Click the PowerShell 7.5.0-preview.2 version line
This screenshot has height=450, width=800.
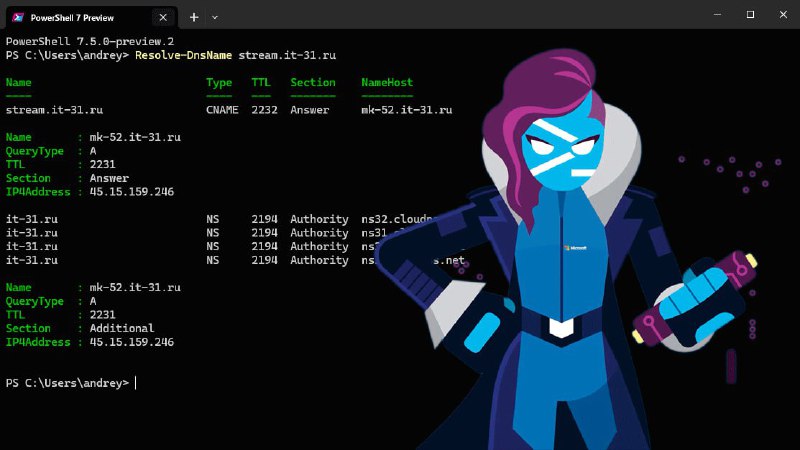pyautogui.click(x=90, y=41)
